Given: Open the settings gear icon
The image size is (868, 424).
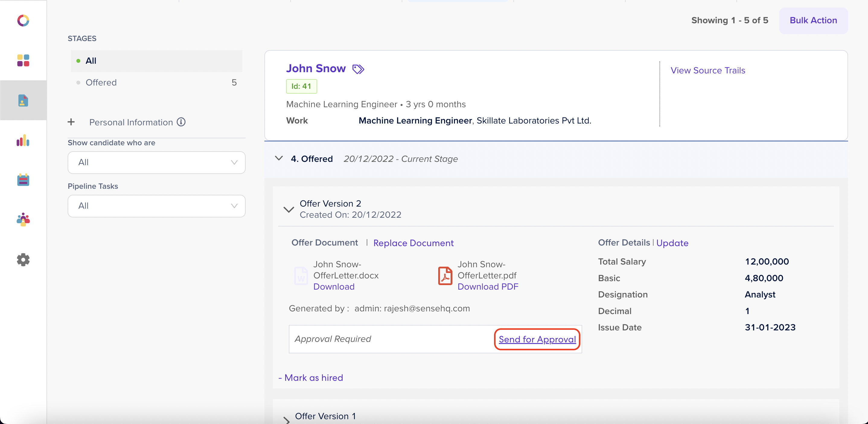Looking at the screenshot, I should pyautogui.click(x=23, y=260).
